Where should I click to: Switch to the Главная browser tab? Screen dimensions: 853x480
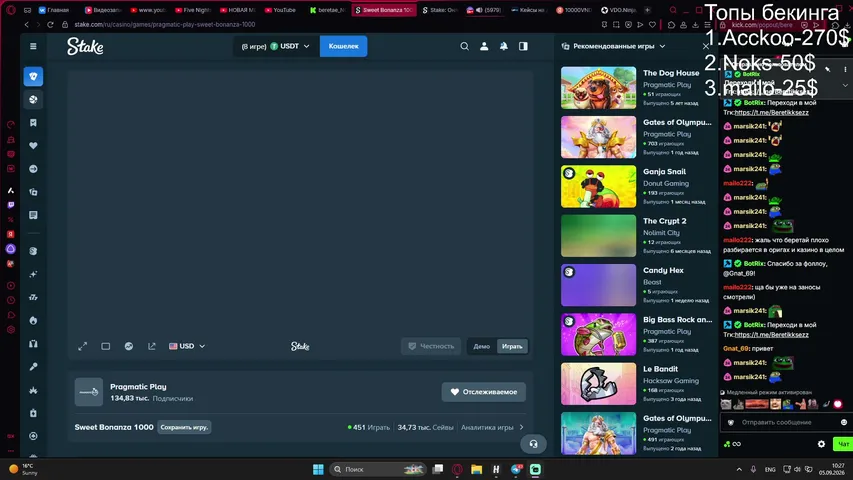(x=54, y=10)
